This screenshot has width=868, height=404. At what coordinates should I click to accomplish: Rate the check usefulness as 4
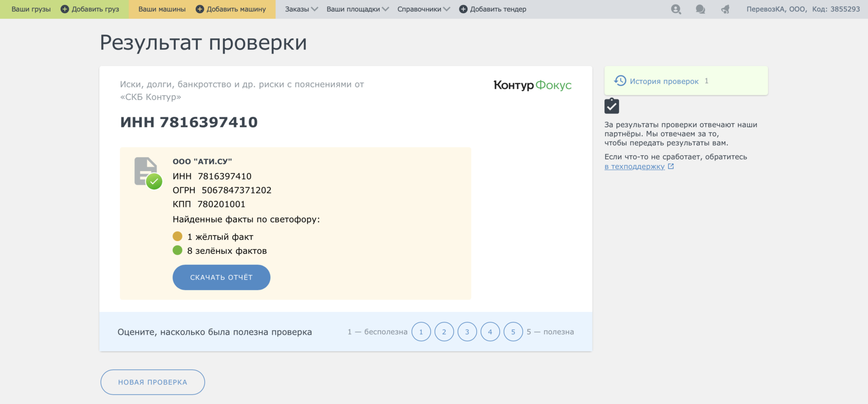(x=490, y=332)
